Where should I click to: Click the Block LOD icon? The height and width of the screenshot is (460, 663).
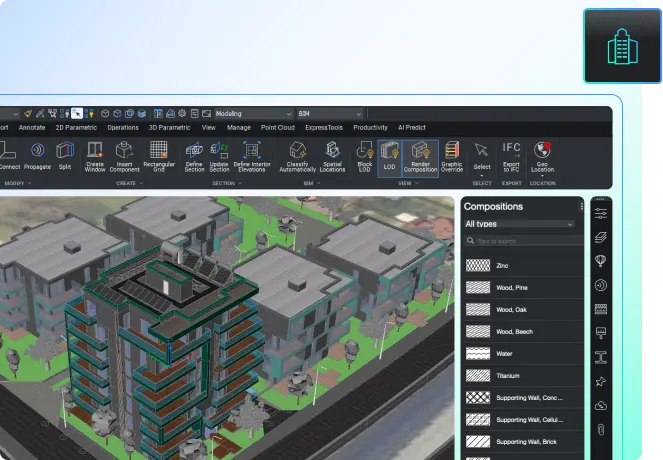click(x=364, y=150)
